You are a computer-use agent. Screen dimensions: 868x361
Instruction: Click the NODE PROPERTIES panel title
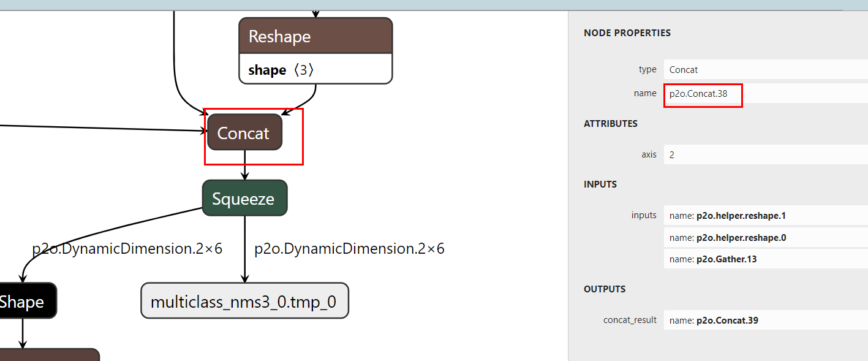click(x=627, y=33)
